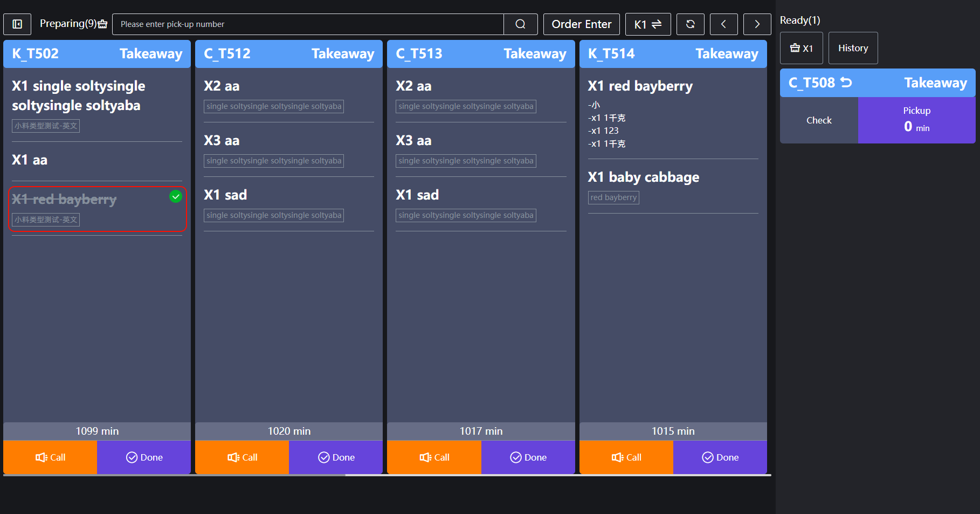Go to next page of orders
980x514 pixels.
[757, 24]
